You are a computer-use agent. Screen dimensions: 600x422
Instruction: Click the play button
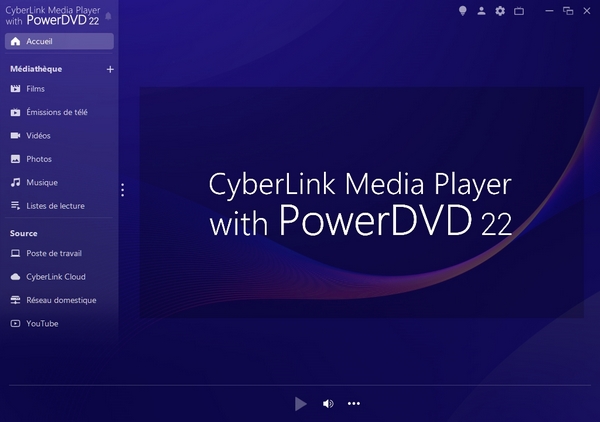tap(300, 404)
